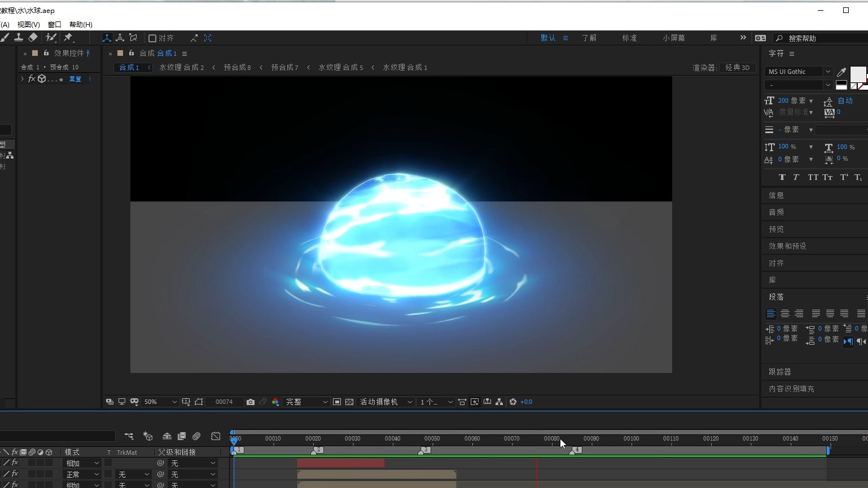Switch to the 标准 workspace

click(x=629, y=38)
